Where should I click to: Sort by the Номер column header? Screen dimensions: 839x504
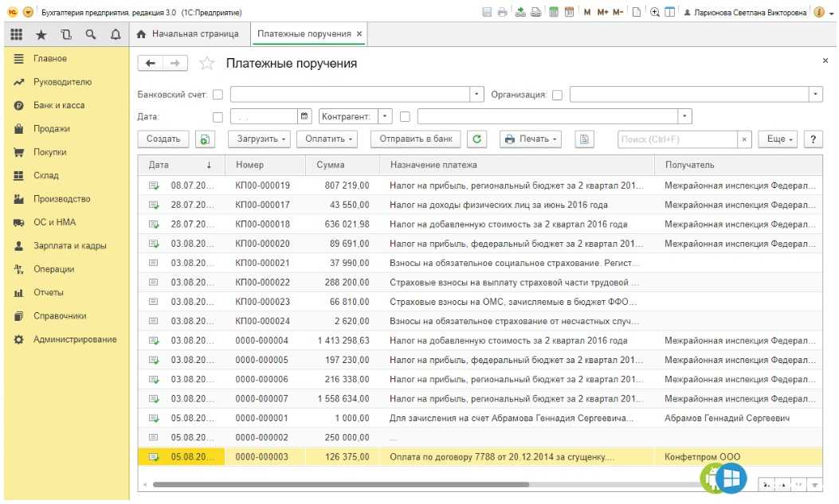click(x=265, y=165)
